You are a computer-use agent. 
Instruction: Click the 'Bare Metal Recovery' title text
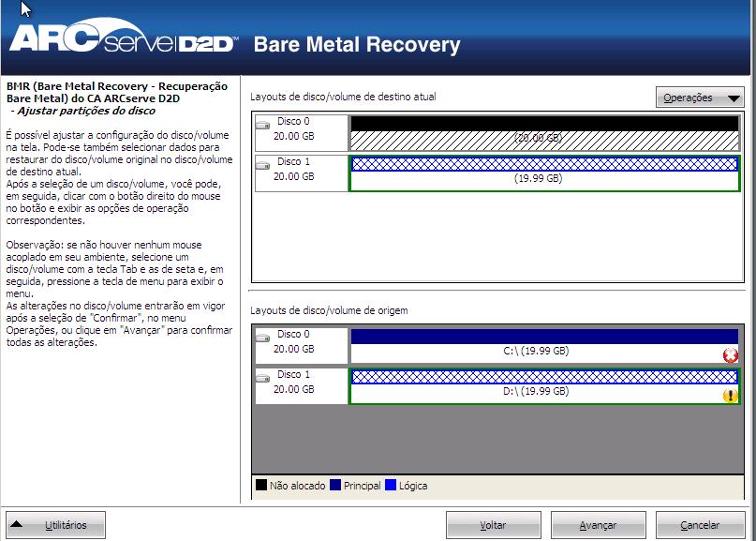(357, 44)
